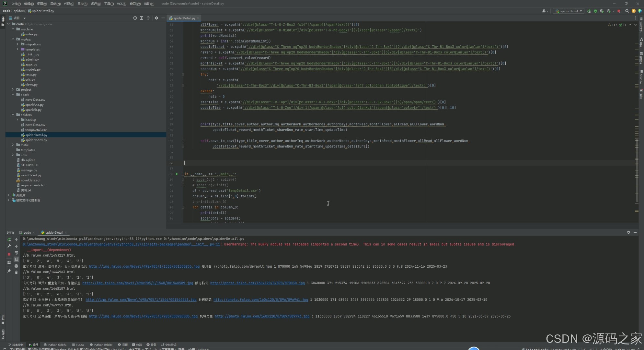Click the print console output icon
Image resolution: width=644 pixels, height=350 pixels.
click(x=16, y=266)
